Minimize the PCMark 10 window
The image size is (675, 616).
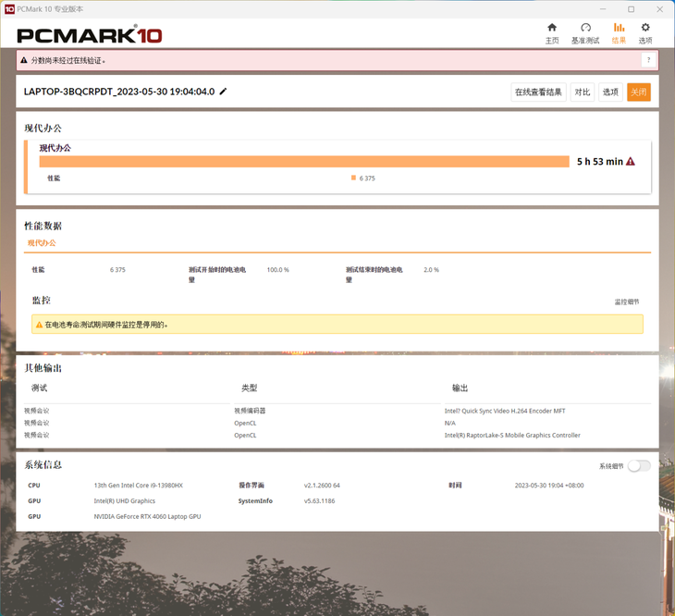pyautogui.click(x=603, y=9)
